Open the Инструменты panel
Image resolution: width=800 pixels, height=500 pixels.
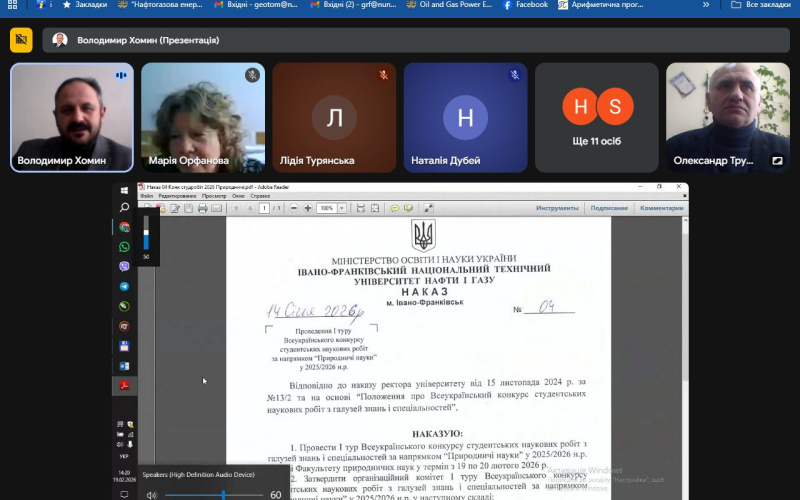(557, 208)
